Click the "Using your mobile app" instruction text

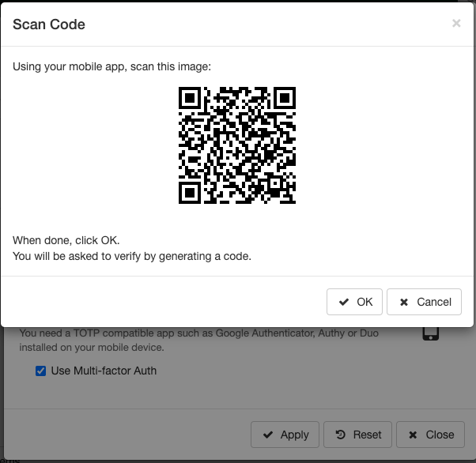tap(111, 67)
